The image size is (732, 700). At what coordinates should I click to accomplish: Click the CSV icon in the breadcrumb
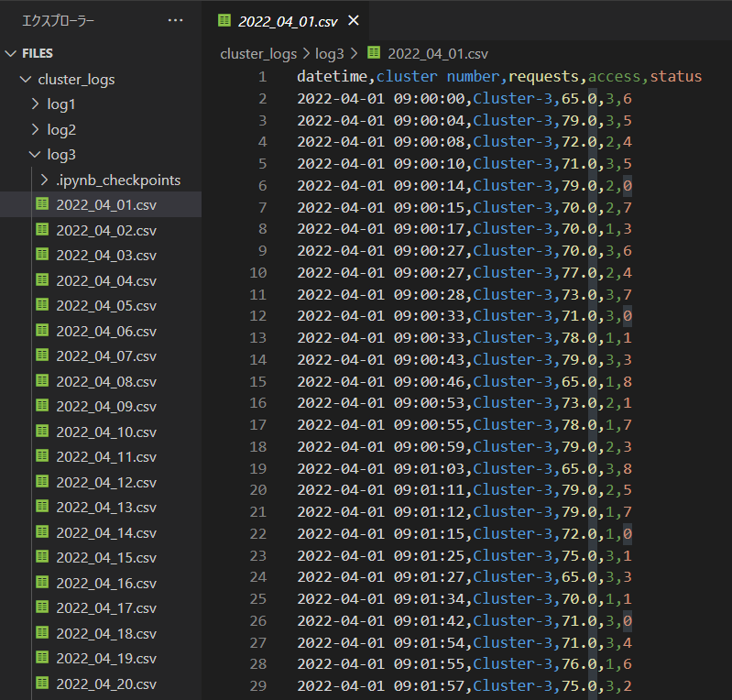click(374, 53)
